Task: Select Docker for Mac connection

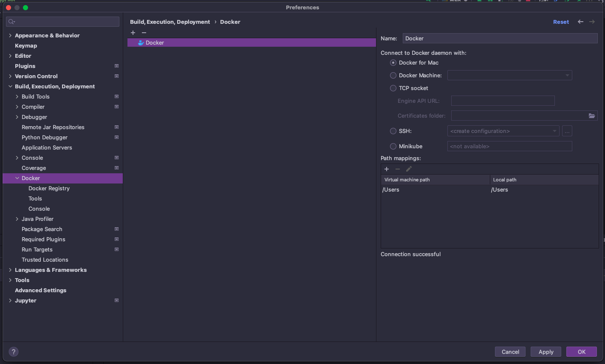Action: click(x=393, y=62)
